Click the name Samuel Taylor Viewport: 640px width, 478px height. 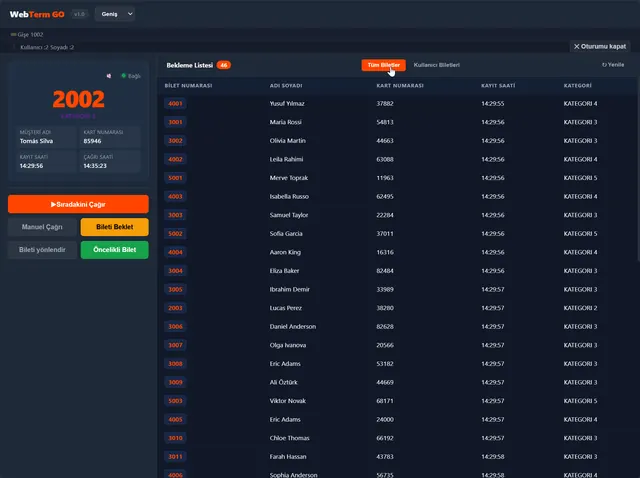(x=289, y=215)
